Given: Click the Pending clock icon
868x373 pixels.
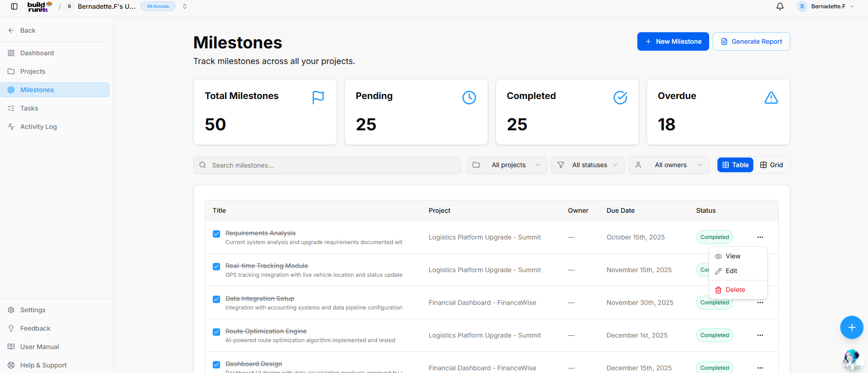Looking at the screenshot, I should [x=469, y=98].
